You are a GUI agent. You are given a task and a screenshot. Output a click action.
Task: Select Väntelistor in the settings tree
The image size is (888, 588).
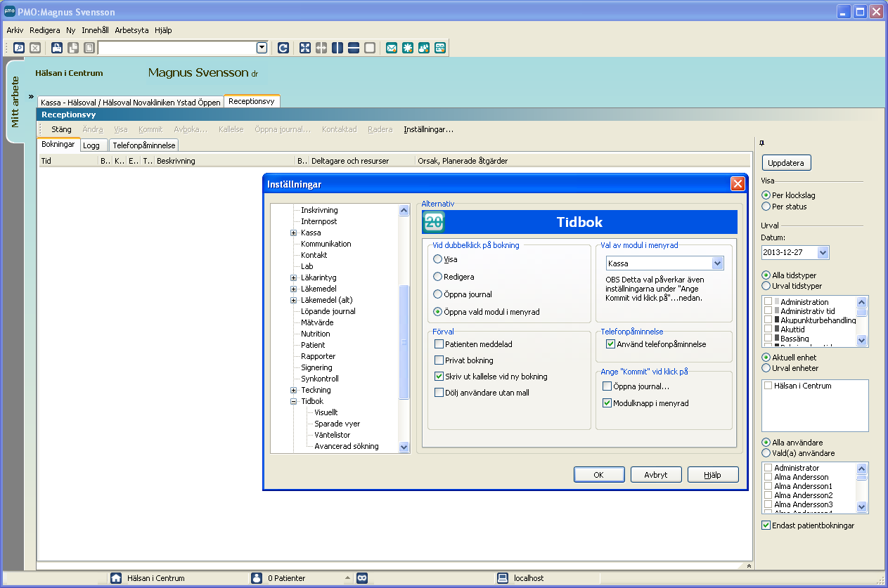(x=333, y=435)
